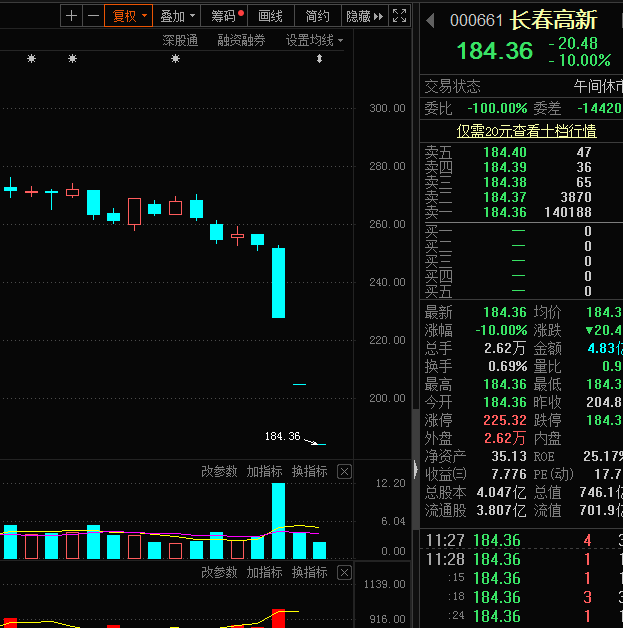Click the 融资融券 margin trading tag
The height and width of the screenshot is (628, 623).
(x=240, y=40)
